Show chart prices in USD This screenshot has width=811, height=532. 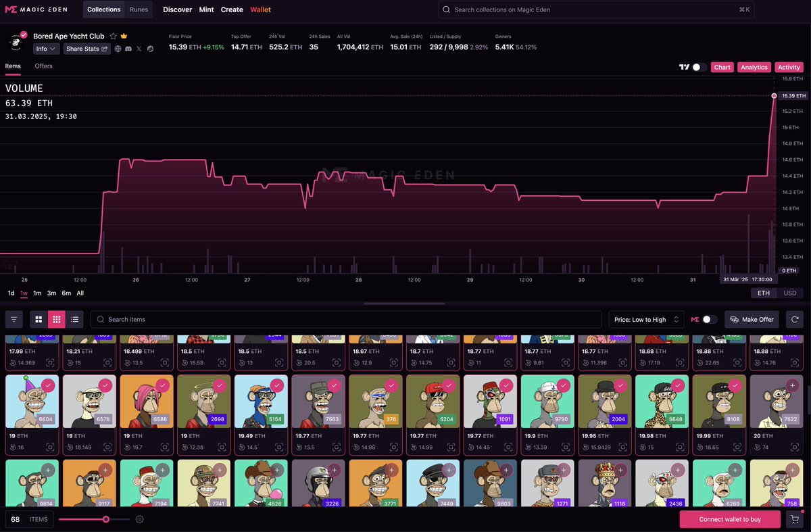789,293
